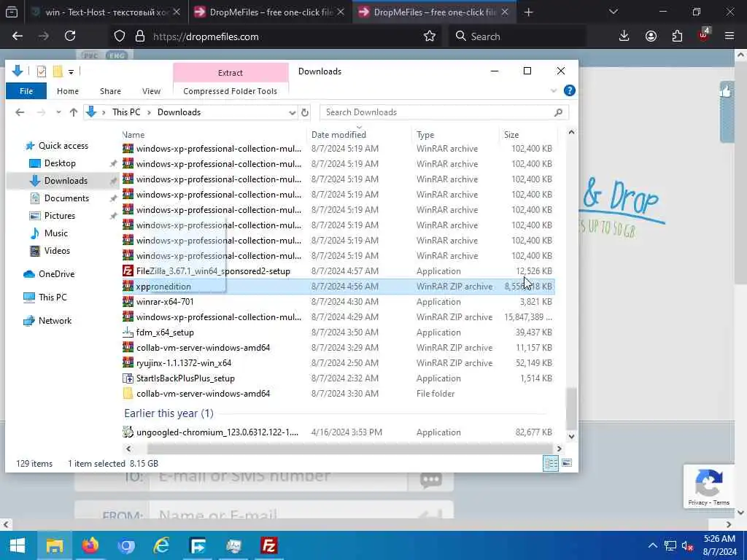Select OneDrive in the navigation pane
Image resolution: width=747 pixels, height=560 pixels.
[x=56, y=274]
